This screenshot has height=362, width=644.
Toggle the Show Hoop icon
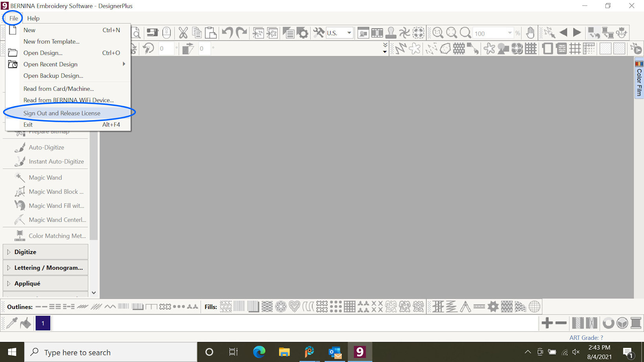(x=547, y=49)
